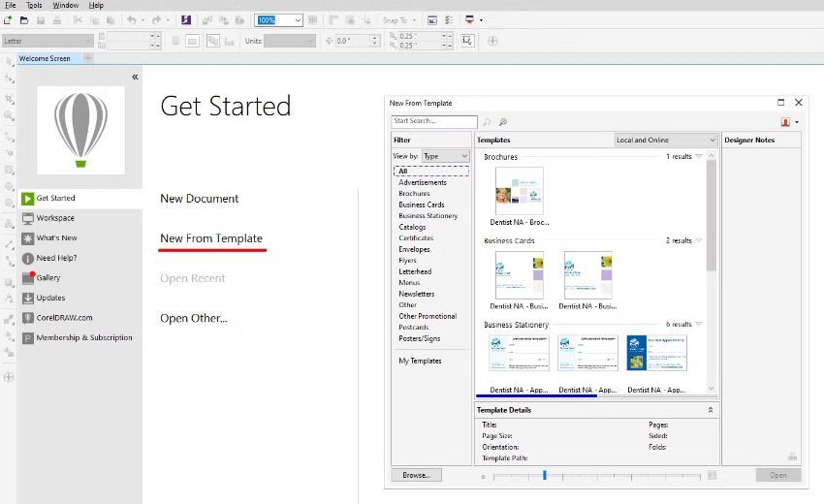Click the new tab plus beside Welcome Screen

coord(88,58)
